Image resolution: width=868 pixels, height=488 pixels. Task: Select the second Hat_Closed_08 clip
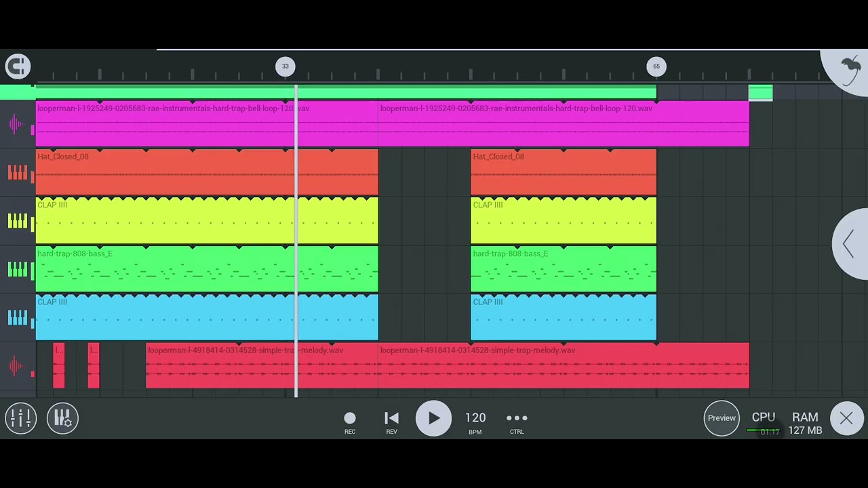point(564,173)
